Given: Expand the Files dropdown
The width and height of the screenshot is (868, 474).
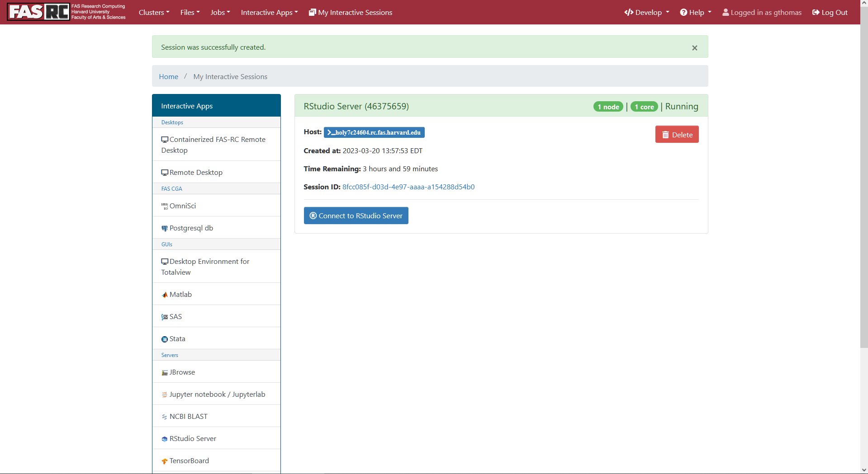Looking at the screenshot, I should point(190,12).
